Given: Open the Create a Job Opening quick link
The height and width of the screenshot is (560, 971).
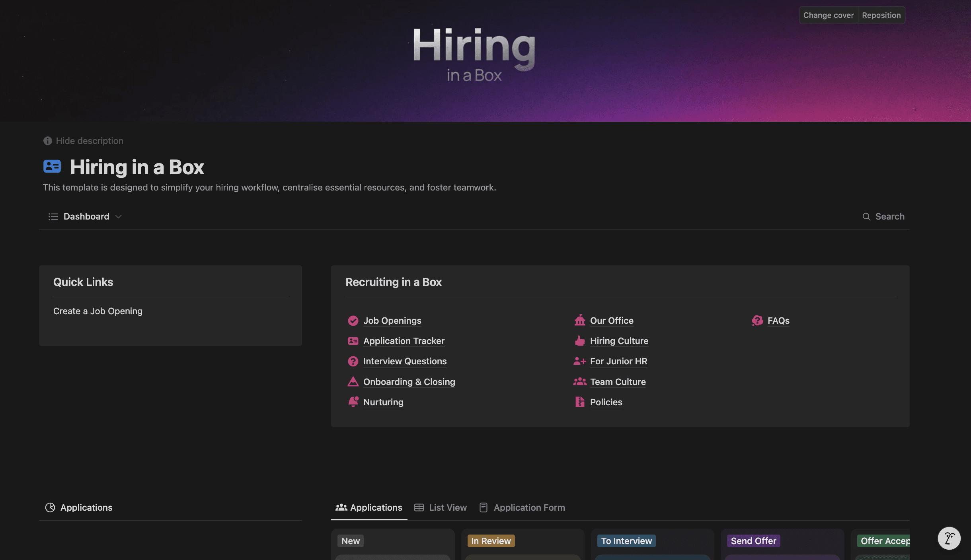Looking at the screenshot, I should tap(98, 311).
